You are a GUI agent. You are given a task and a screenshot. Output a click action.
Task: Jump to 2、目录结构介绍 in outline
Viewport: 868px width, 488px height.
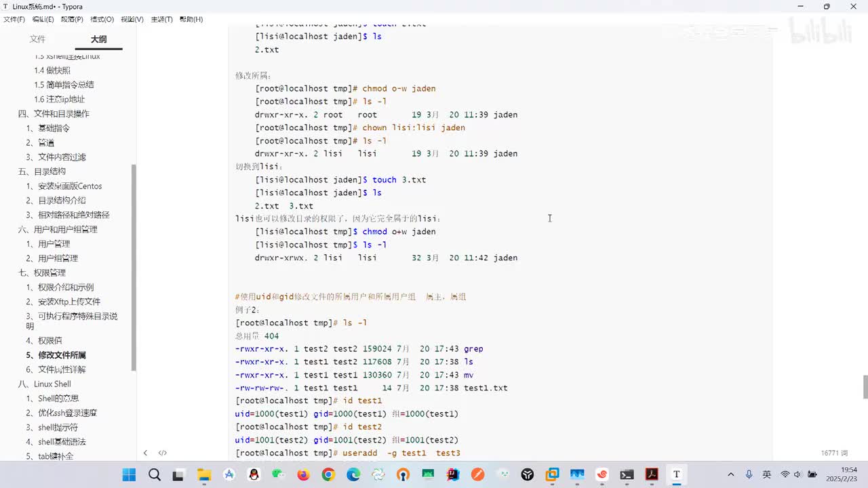[56, 201]
